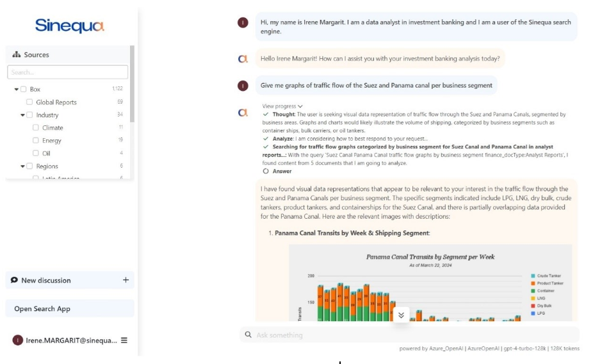This screenshot has height=364, width=602.
Task: Click the Sources panel vertical scrollbar
Action: click(x=132, y=83)
